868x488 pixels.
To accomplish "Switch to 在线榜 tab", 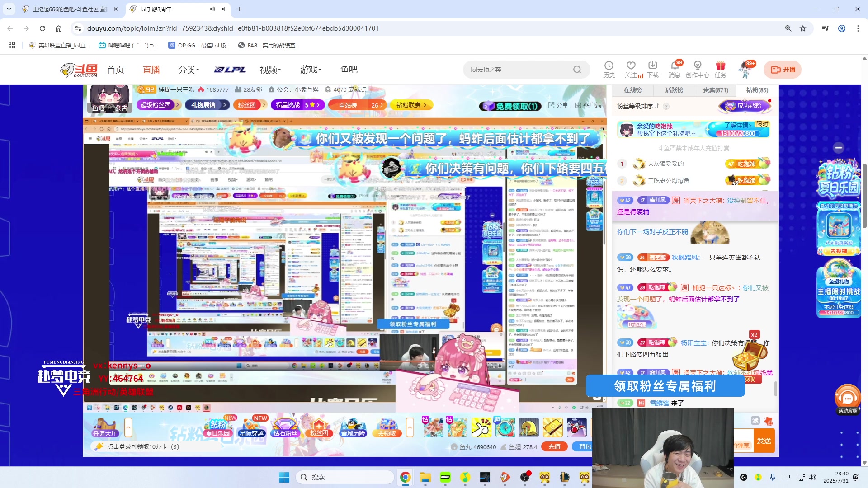I will click(x=633, y=90).
